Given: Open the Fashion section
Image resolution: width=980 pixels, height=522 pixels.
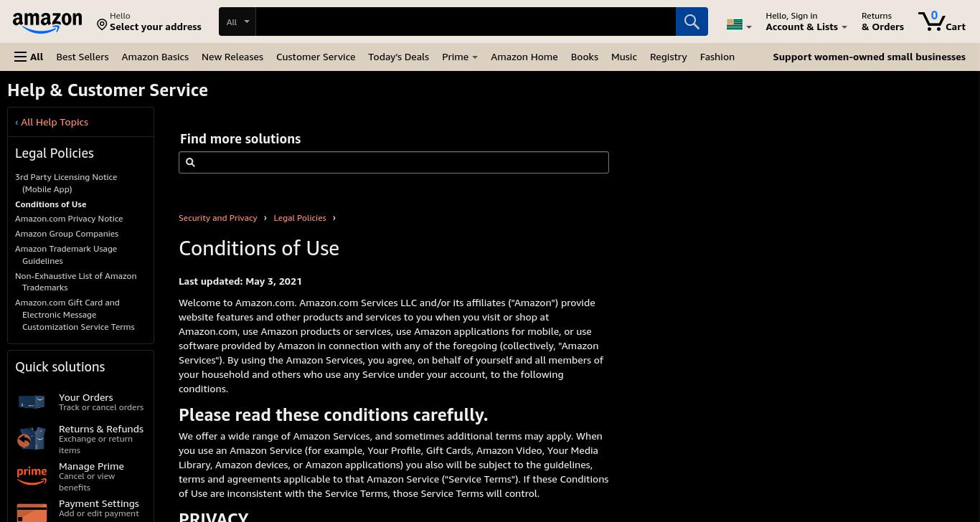Looking at the screenshot, I should [717, 57].
